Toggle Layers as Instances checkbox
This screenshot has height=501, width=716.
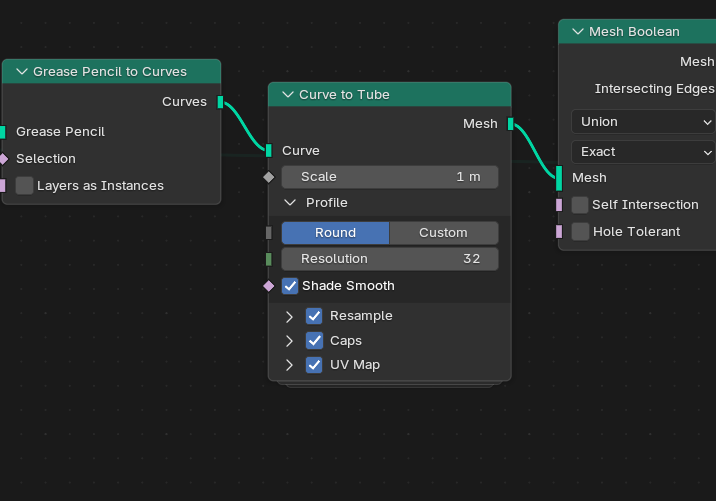coord(24,185)
